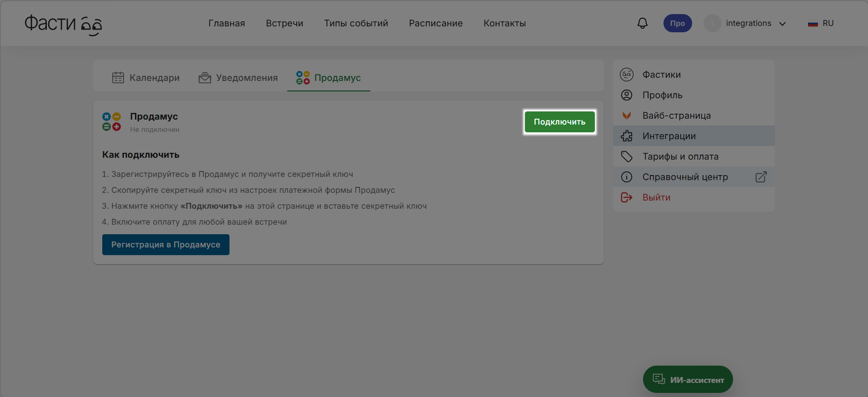
Task: Select Интеграции in the sidebar
Action: [x=669, y=136]
